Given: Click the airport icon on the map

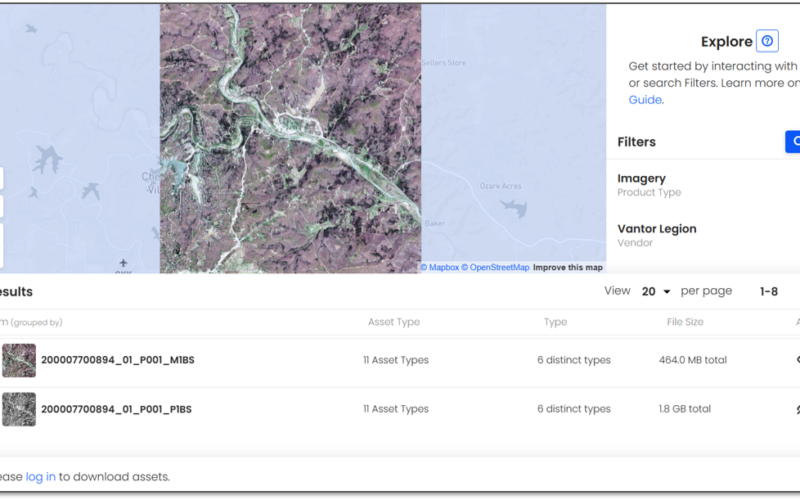Looking at the screenshot, I should [x=123, y=263].
